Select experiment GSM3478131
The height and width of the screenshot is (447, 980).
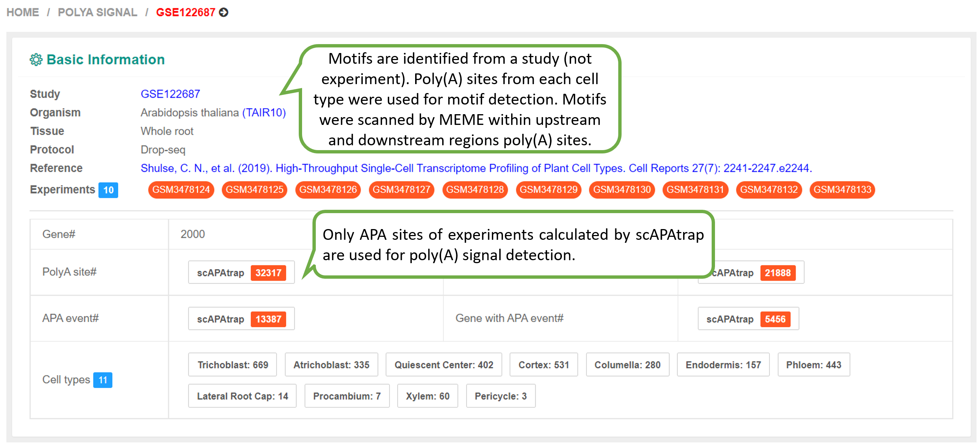point(695,189)
